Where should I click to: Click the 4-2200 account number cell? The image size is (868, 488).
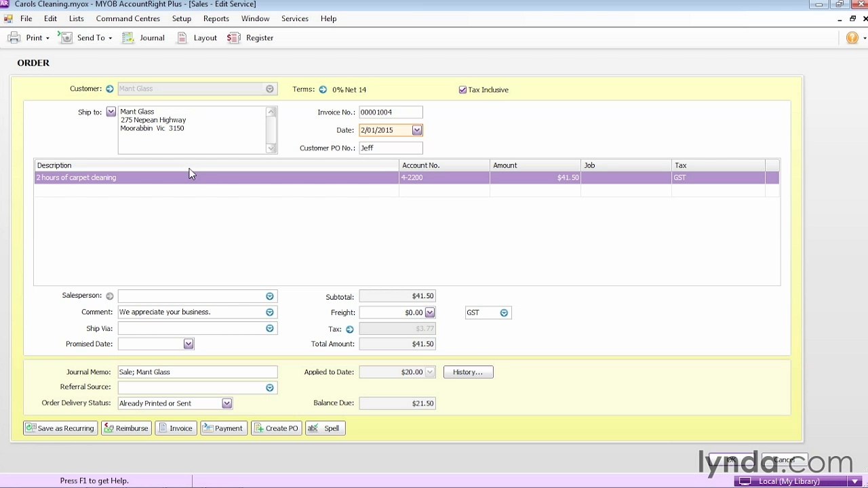click(x=444, y=178)
